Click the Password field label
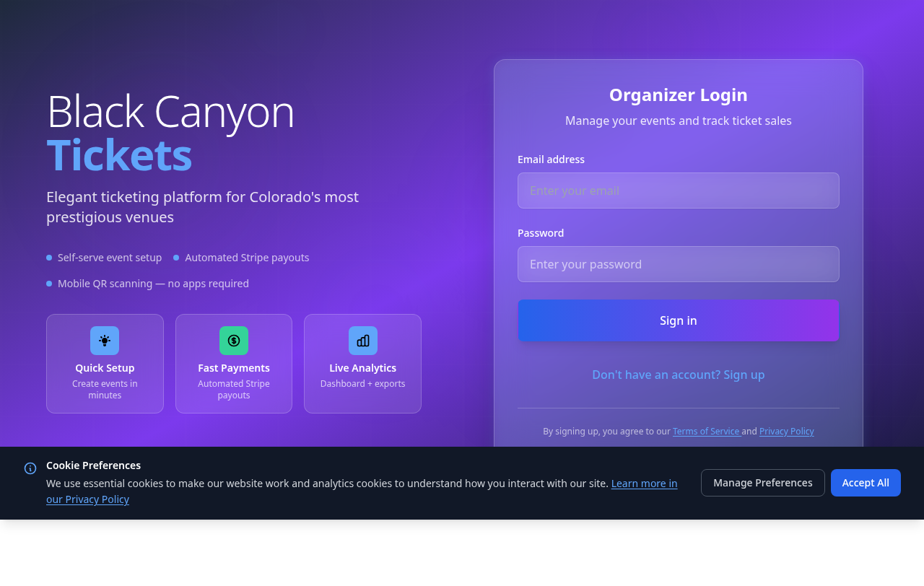The image size is (924, 586). (541, 233)
